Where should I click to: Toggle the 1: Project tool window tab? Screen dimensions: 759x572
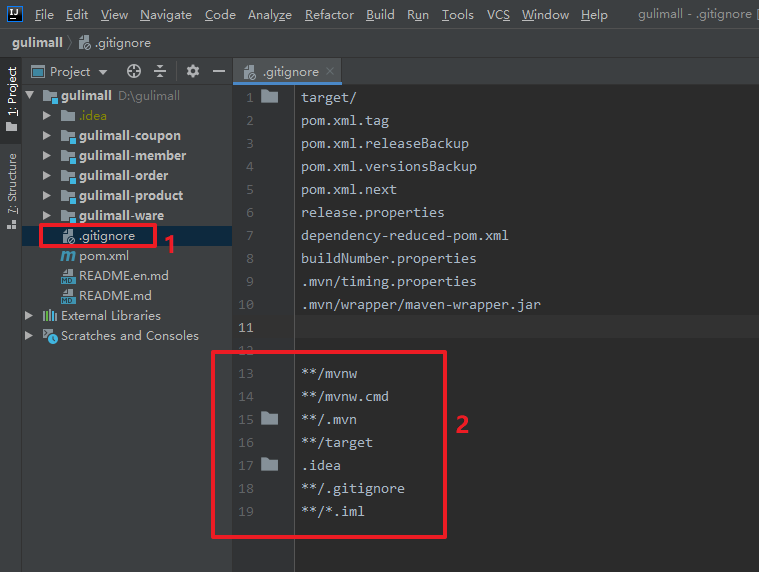pos(12,99)
